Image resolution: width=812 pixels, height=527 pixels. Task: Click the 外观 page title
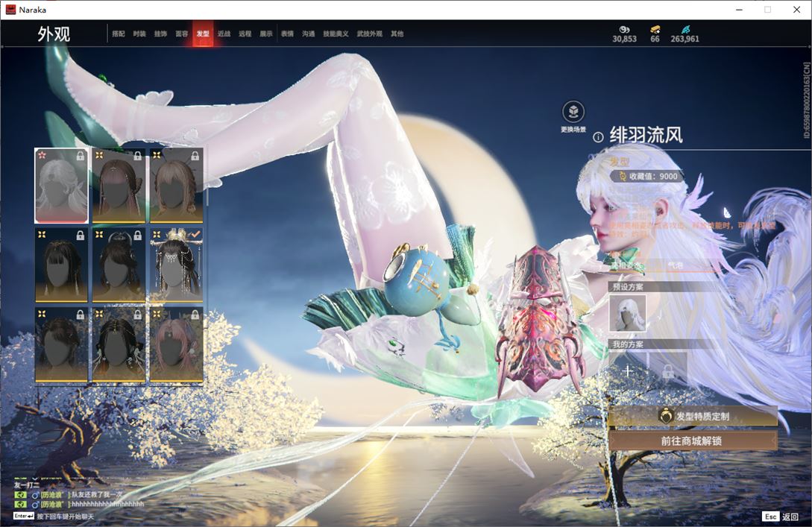click(x=54, y=34)
